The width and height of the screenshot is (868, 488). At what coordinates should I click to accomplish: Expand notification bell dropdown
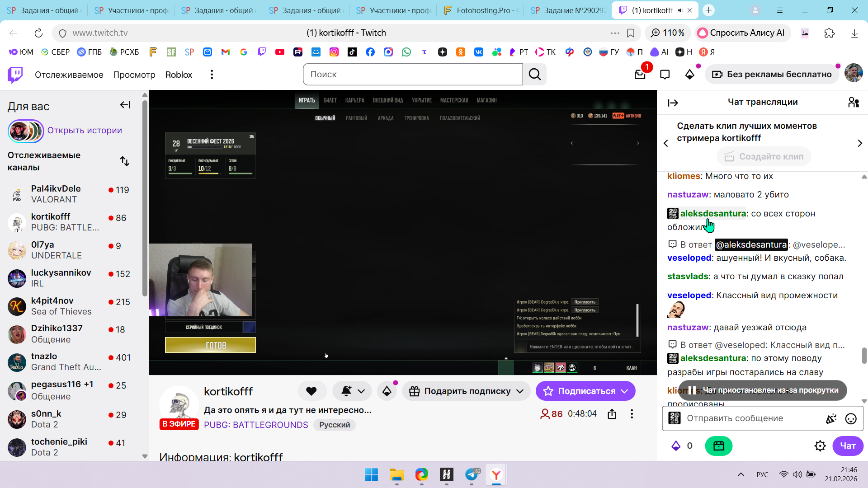(x=361, y=391)
